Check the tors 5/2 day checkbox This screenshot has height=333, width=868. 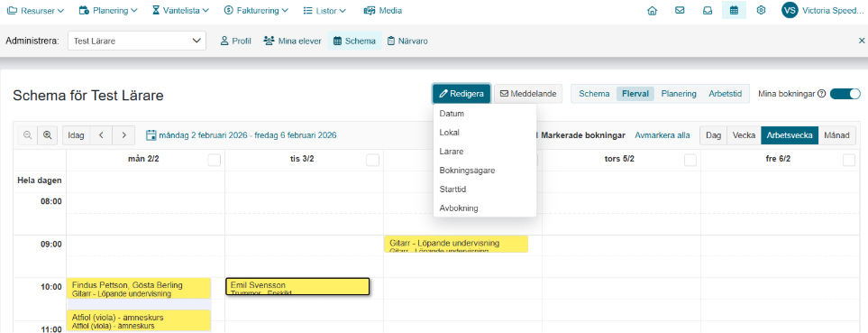click(x=690, y=160)
